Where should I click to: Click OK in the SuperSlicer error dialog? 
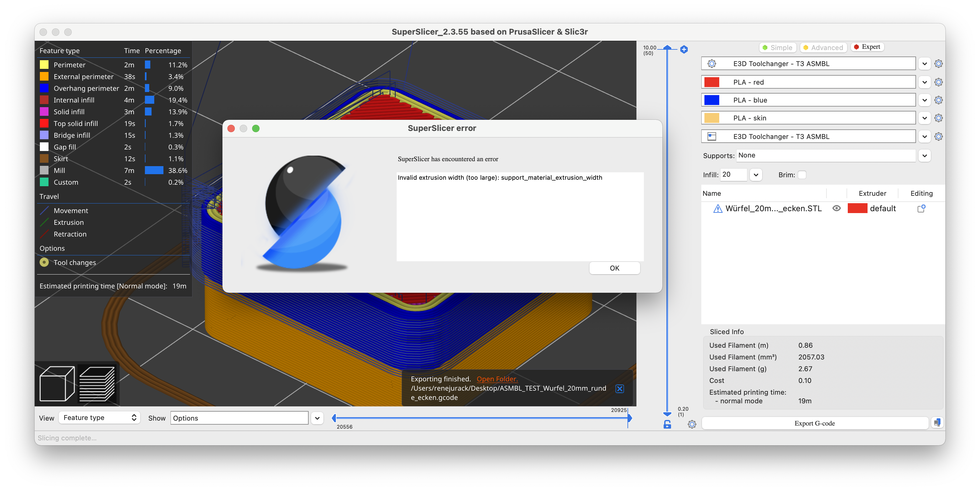click(614, 268)
